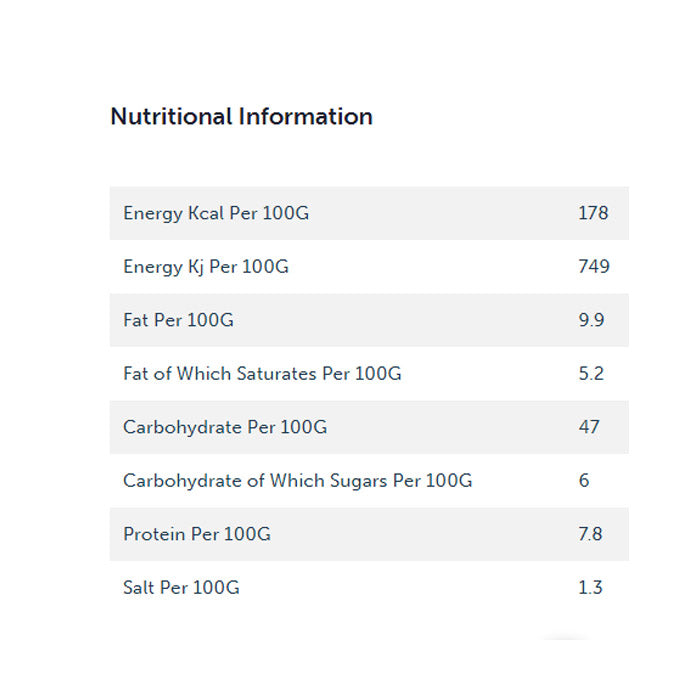Select the Energy Kj Per 100G label
The image size is (700, 700).
(206, 267)
